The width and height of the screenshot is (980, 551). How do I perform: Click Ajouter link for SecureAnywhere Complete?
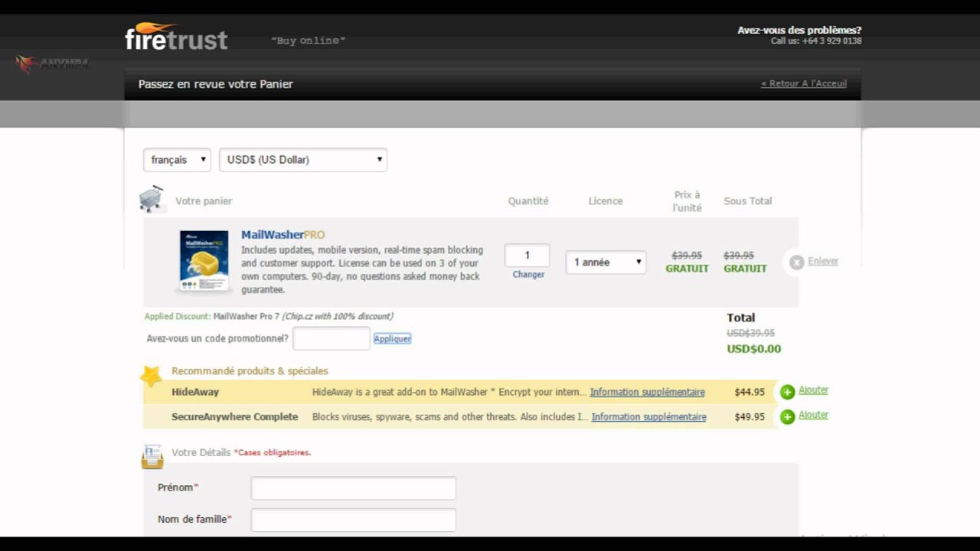coord(813,415)
